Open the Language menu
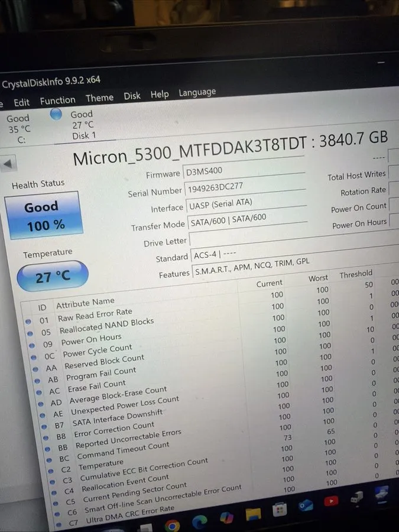399x532 pixels. tap(197, 93)
